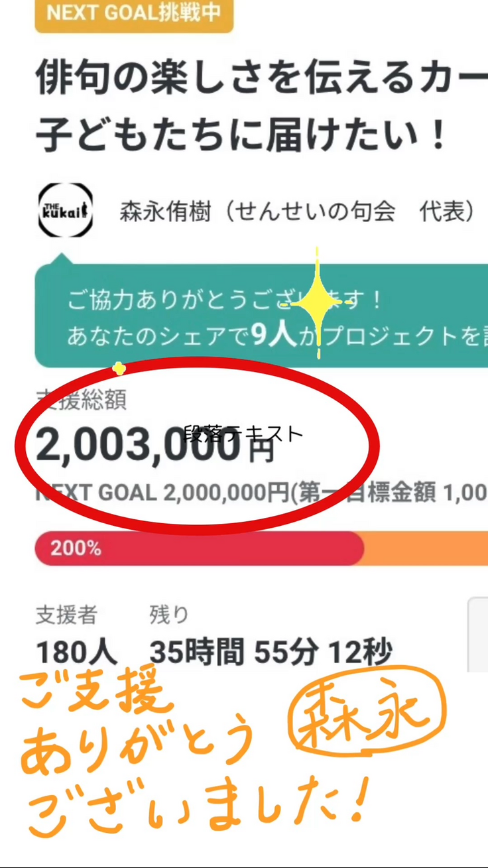
Task: Click the small yellow sparkle dot
Action: [119, 368]
